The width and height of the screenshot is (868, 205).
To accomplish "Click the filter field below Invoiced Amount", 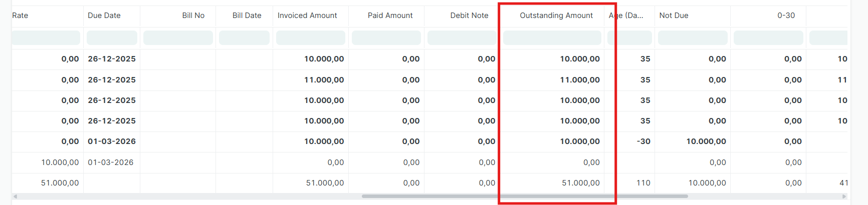I will (310, 38).
